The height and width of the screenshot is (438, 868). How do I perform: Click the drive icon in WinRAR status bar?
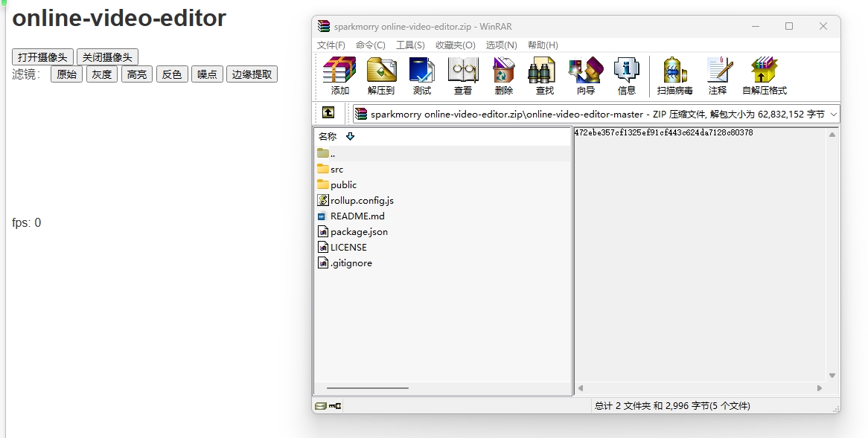[320, 406]
